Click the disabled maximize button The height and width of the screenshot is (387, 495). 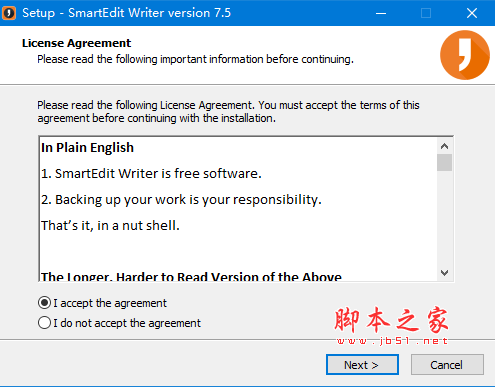pyautogui.click(x=426, y=13)
